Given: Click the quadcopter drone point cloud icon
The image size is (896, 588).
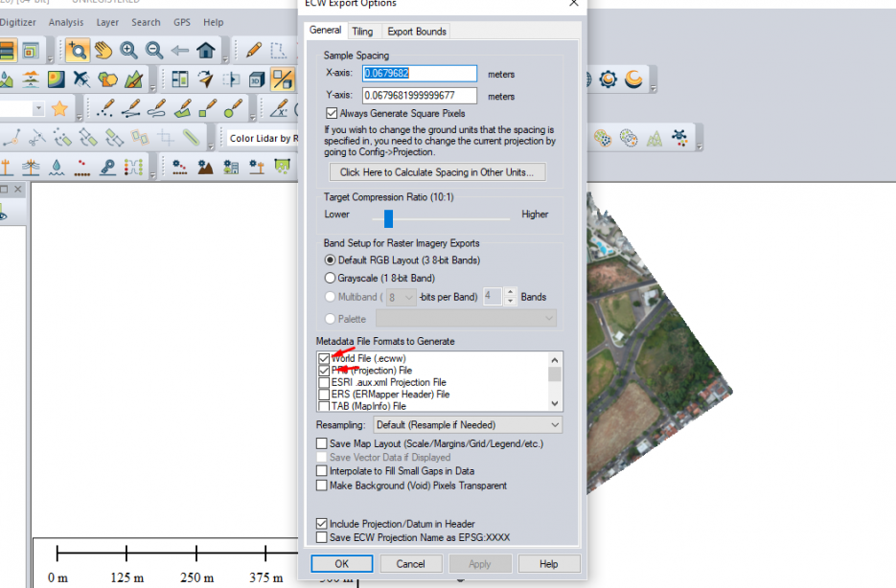Looking at the screenshot, I should (x=679, y=138).
